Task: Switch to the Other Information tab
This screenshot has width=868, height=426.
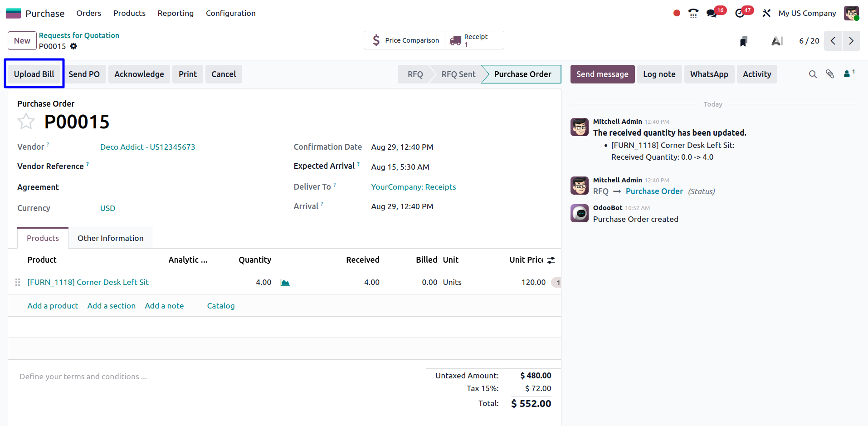Action: tap(110, 238)
